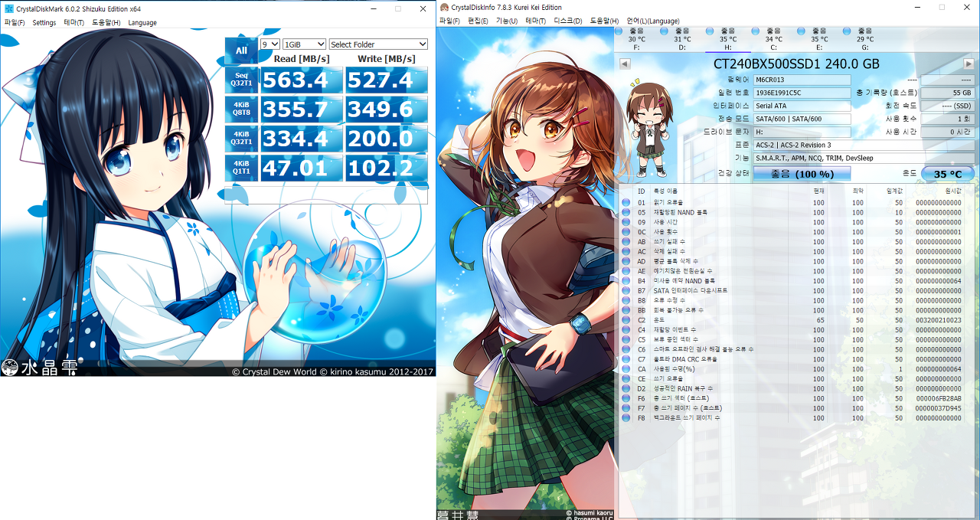980x520 pixels.
Task: Click the sequential write result 527.4
Action: [387, 80]
